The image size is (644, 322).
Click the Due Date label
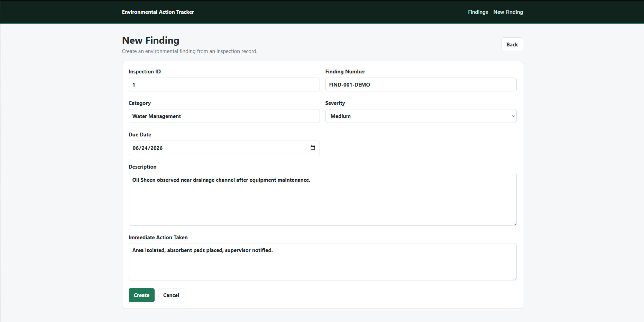pyautogui.click(x=140, y=135)
